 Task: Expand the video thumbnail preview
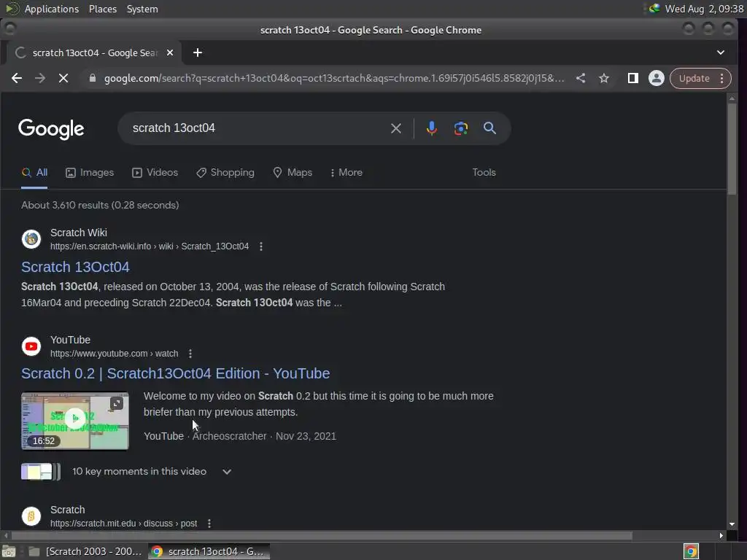tap(117, 403)
